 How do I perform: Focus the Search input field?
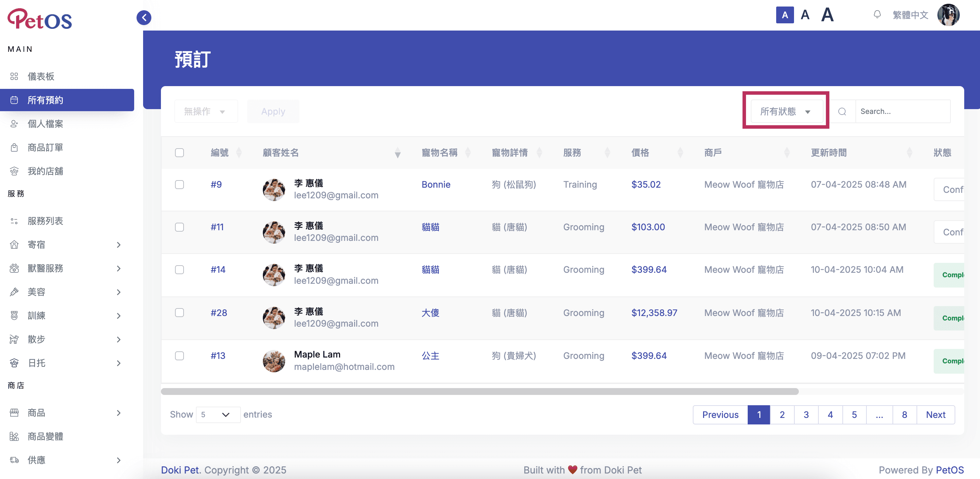pyautogui.click(x=903, y=112)
